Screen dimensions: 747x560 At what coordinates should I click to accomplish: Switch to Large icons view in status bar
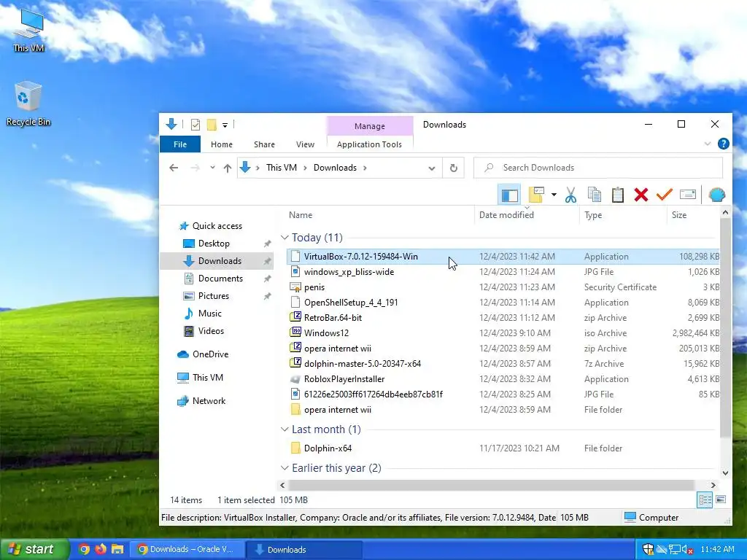tap(721, 499)
